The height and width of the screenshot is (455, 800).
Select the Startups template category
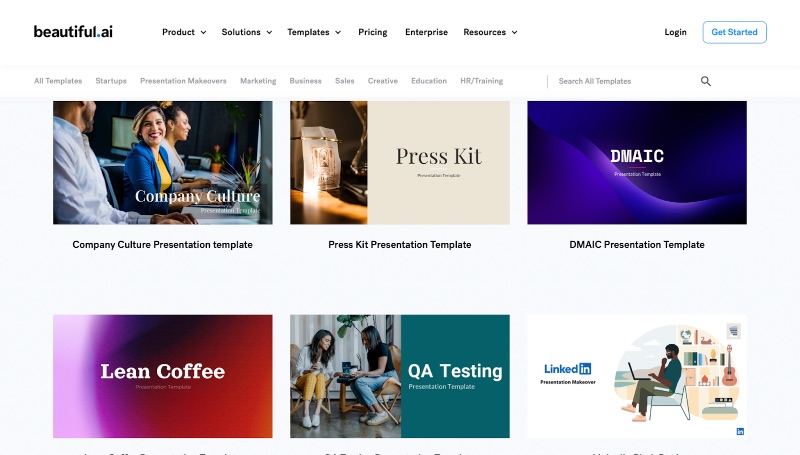point(111,81)
